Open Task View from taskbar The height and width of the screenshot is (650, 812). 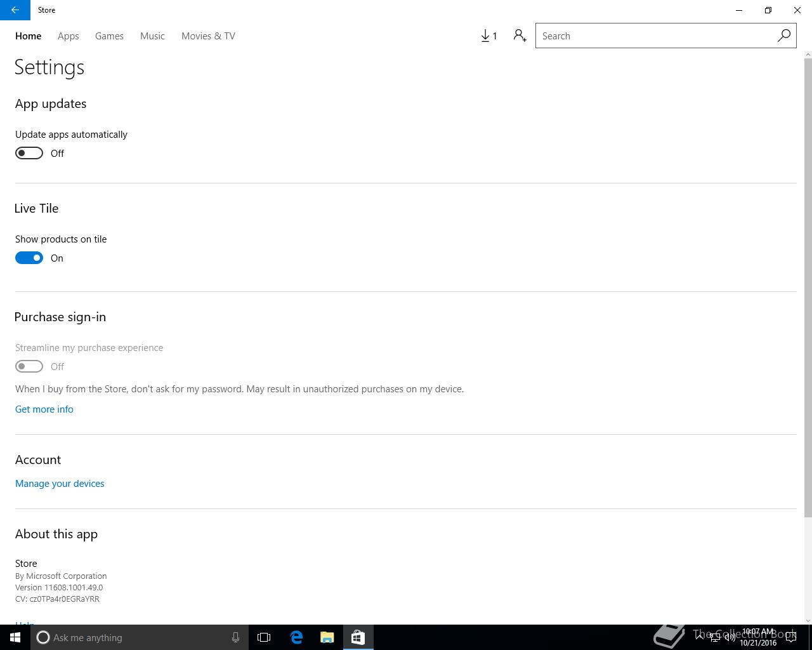[264, 637]
